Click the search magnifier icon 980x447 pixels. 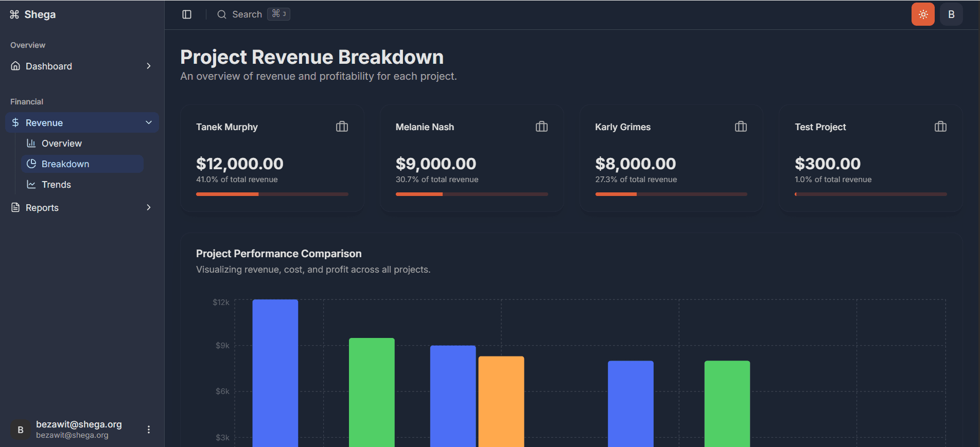[222, 14]
